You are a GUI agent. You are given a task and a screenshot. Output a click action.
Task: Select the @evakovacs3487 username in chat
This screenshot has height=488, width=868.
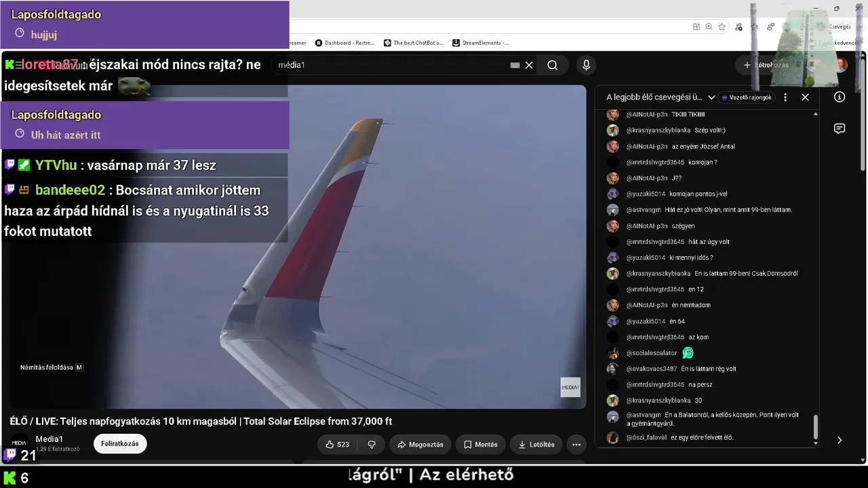pos(652,369)
